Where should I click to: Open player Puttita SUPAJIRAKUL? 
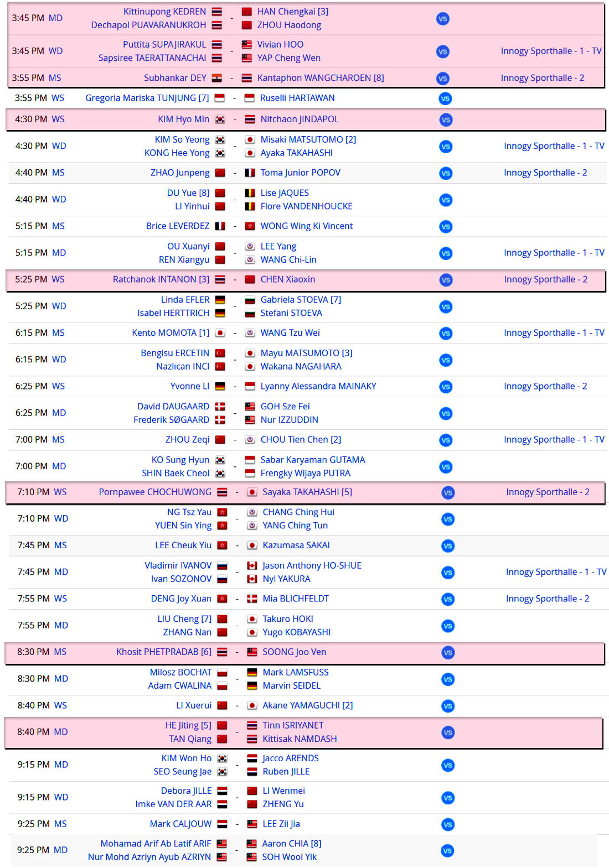[164, 44]
